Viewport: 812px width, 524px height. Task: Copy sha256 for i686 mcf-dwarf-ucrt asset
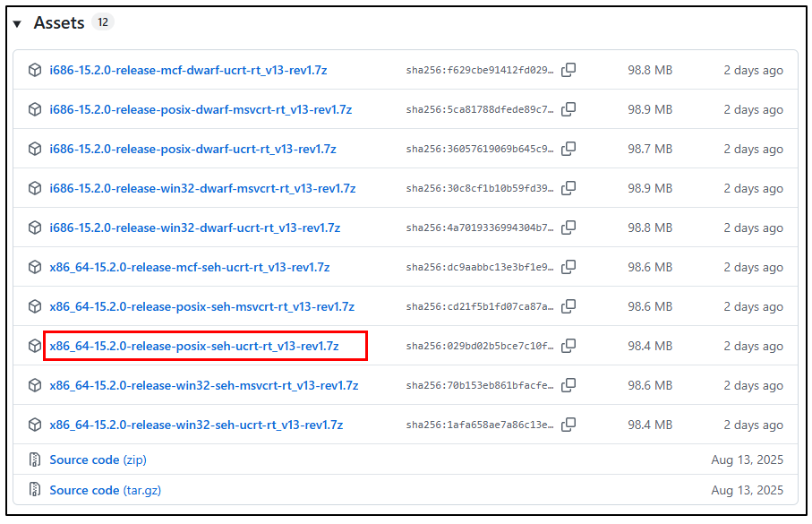[x=568, y=70]
